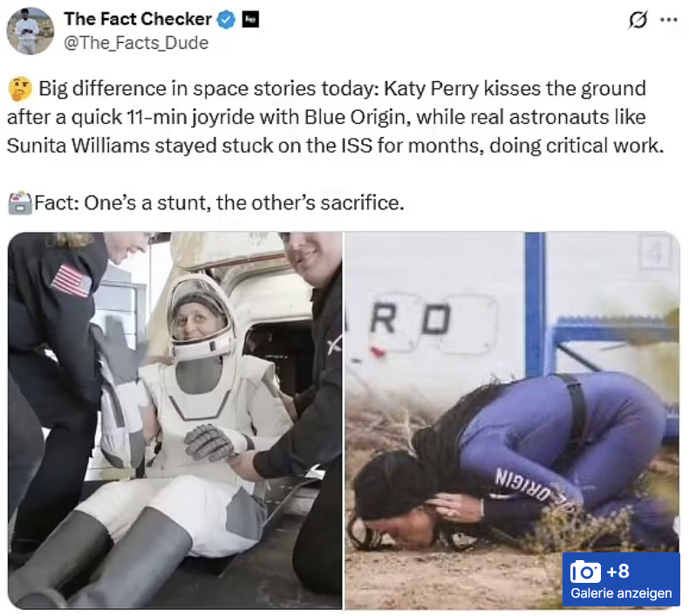Open the Grok slashed-circle icon

638,20
